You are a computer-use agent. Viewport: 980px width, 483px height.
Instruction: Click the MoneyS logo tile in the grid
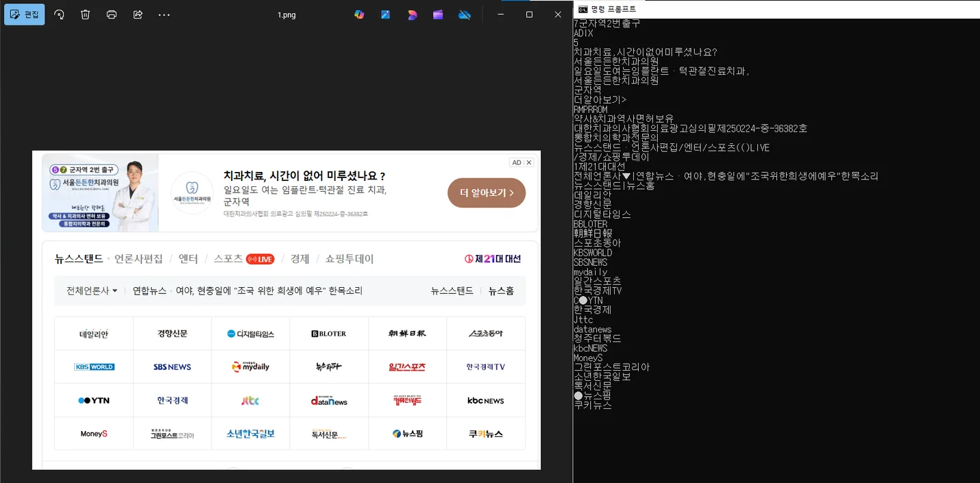(x=94, y=434)
